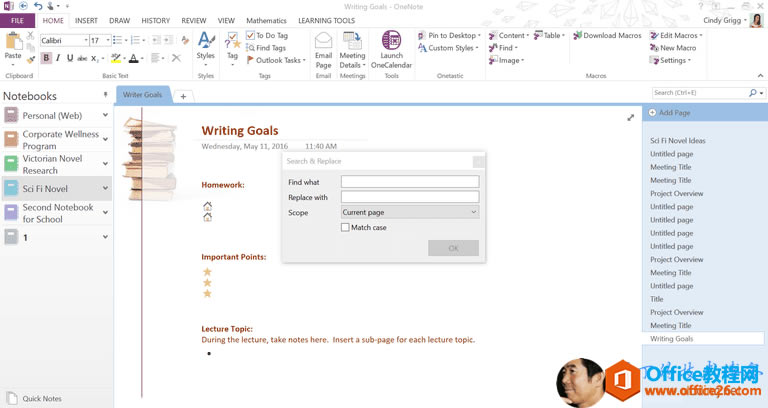Open font color dropdown arrow
768x408 pixels.
pos(143,59)
